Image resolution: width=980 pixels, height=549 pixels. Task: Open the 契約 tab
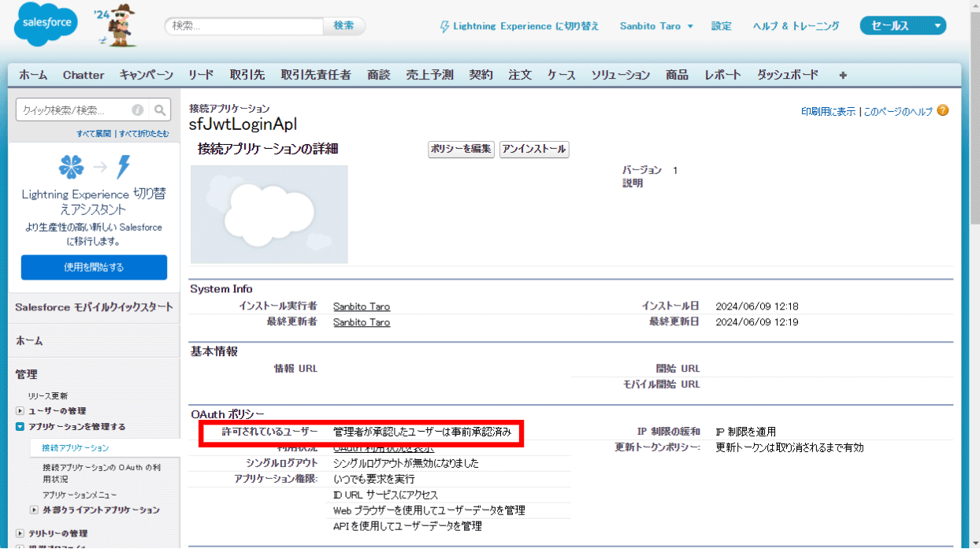(x=481, y=75)
